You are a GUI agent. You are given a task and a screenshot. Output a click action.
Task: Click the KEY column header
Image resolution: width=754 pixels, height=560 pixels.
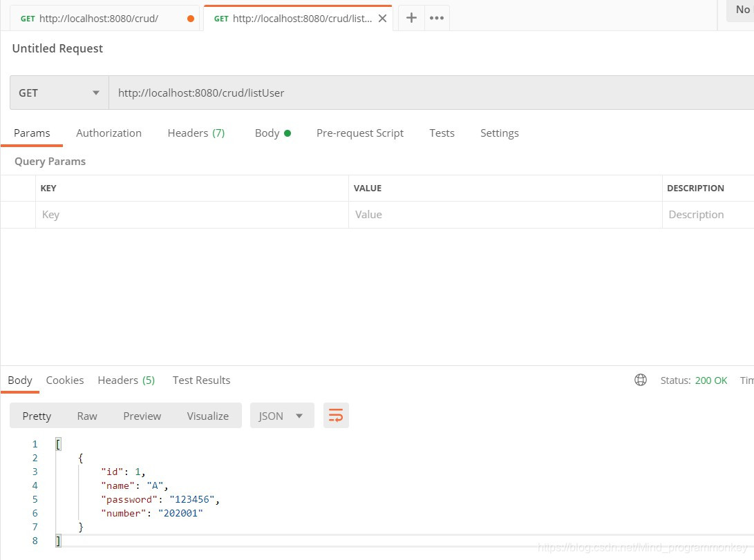[x=48, y=189]
